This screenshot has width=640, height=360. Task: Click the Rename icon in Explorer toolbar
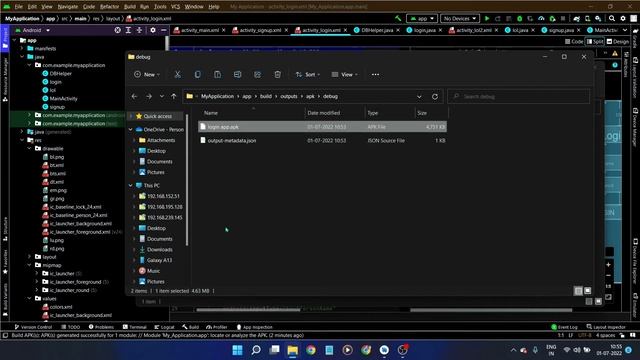coord(238,74)
